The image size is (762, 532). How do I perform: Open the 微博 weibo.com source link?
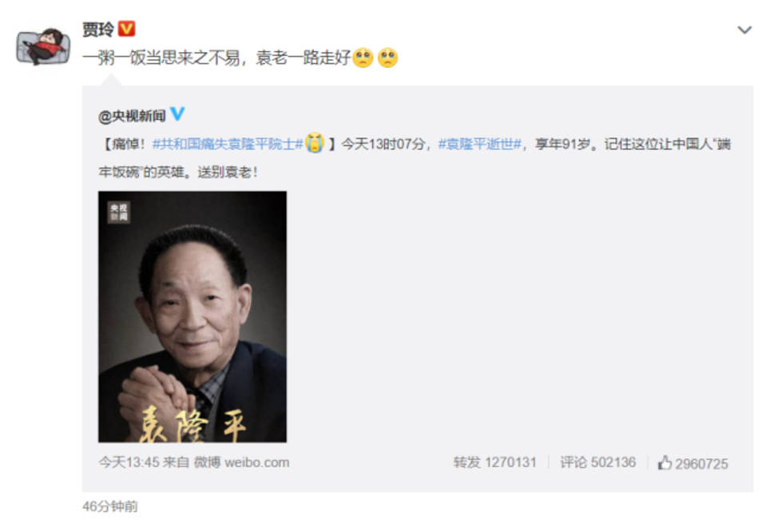241,462
